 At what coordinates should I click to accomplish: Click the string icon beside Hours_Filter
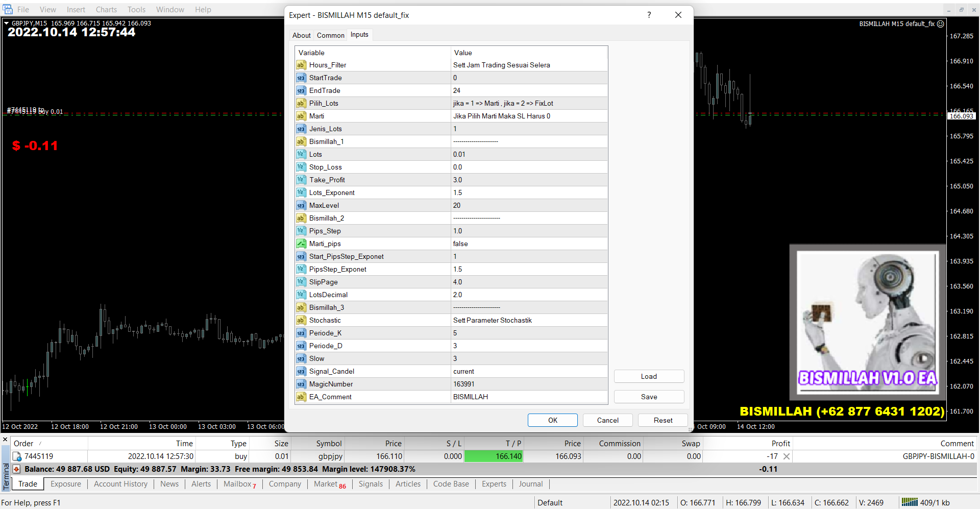tap(301, 65)
